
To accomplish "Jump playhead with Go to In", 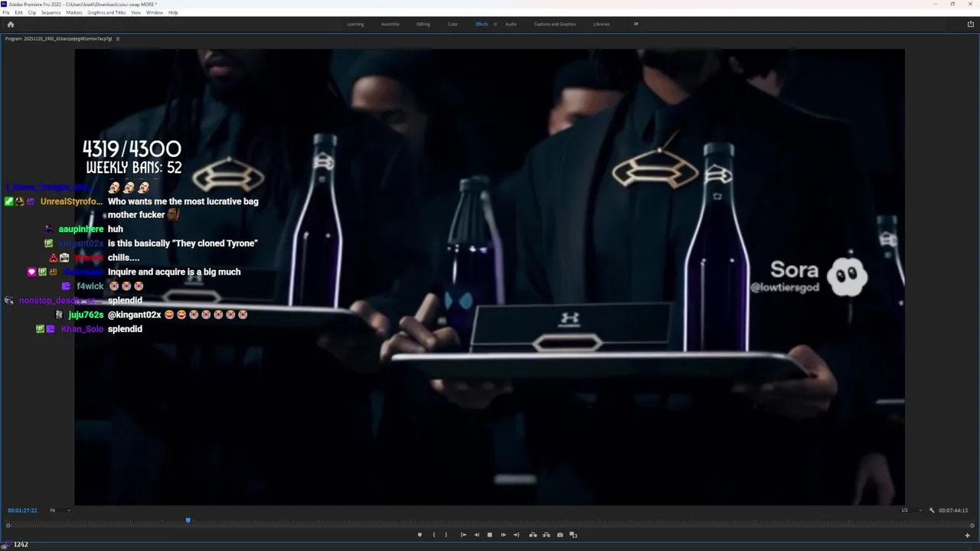I will click(463, 535).
